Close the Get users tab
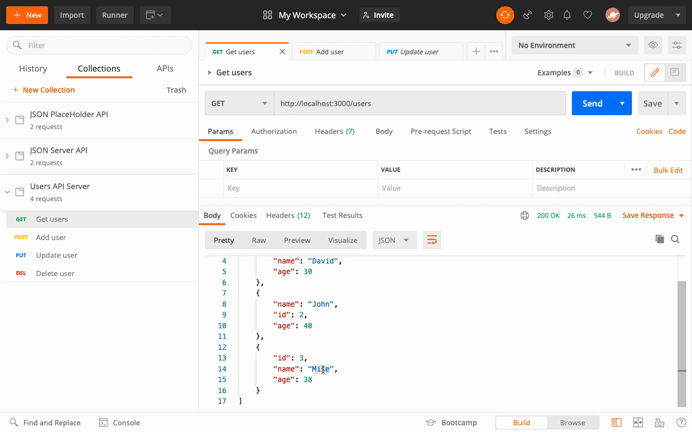 pyautogui.click(x=282, y=52)
